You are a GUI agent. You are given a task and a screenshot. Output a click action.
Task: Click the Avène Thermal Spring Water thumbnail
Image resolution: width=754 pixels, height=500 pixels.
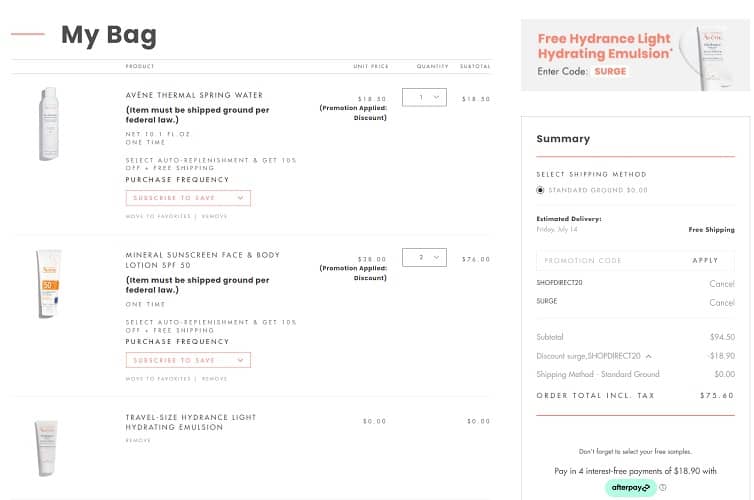[50, 125]
